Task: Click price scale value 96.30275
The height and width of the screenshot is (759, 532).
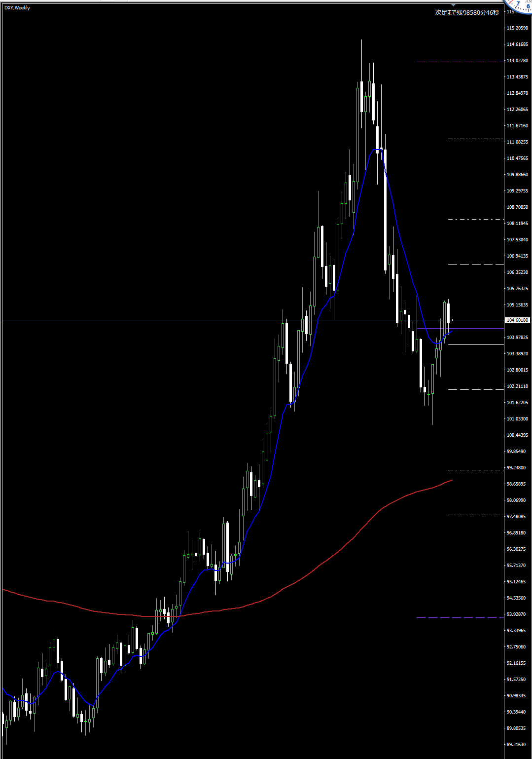Action: pos(516,549)
